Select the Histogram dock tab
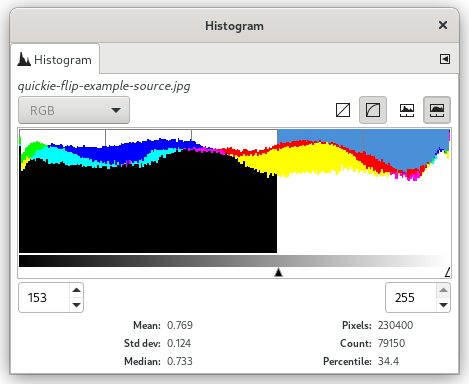The height and width of the screenshot is (384, 469). pyautogui.click(x=55, y=59)
